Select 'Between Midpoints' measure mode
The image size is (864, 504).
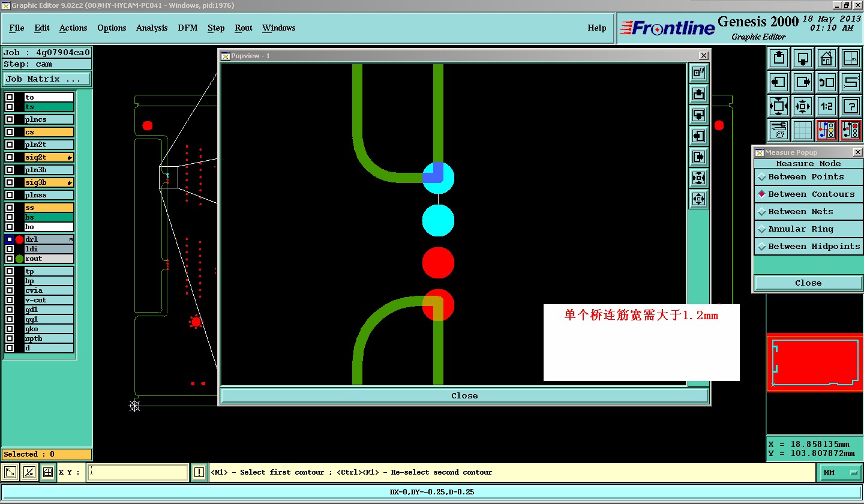[x=808, y=247]
